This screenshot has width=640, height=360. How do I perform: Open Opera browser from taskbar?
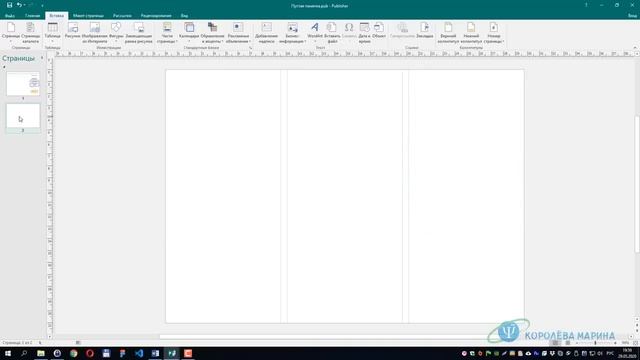pos(90,353)
